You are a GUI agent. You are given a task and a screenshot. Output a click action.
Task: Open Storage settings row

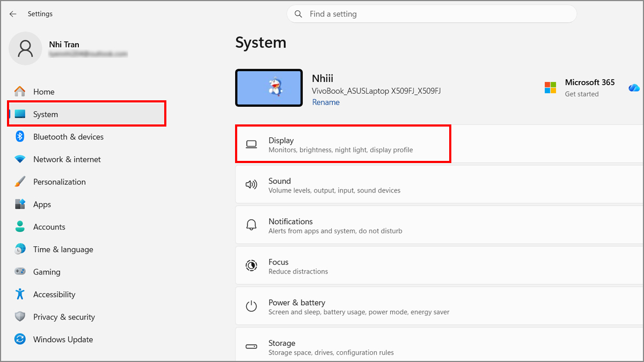439,344
